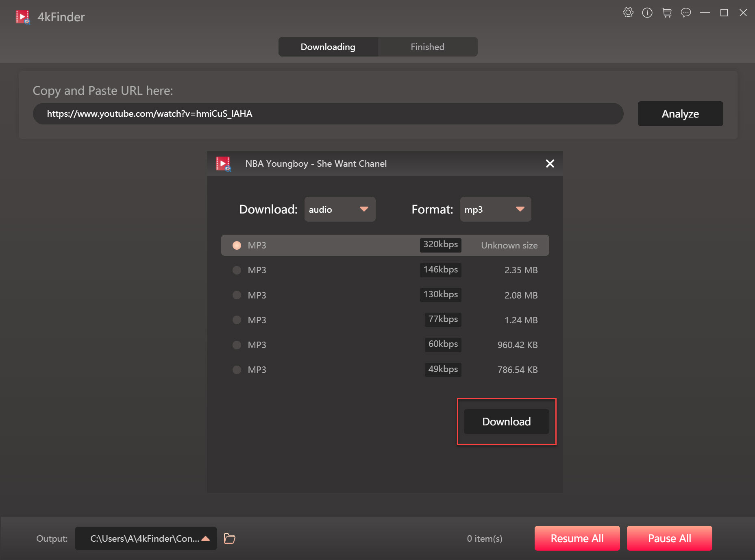Click the 4kFinder logo icon

tap(23, 17)
